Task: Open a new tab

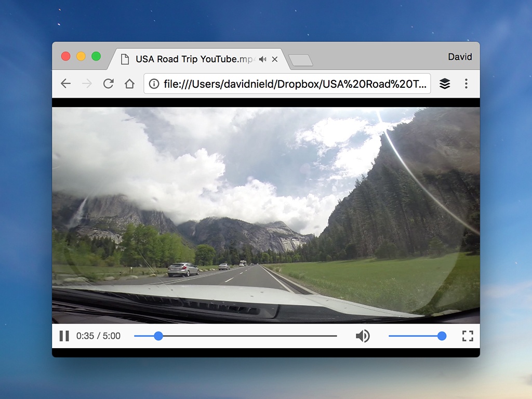Action: pyautogui.click(x=301, y=60)
